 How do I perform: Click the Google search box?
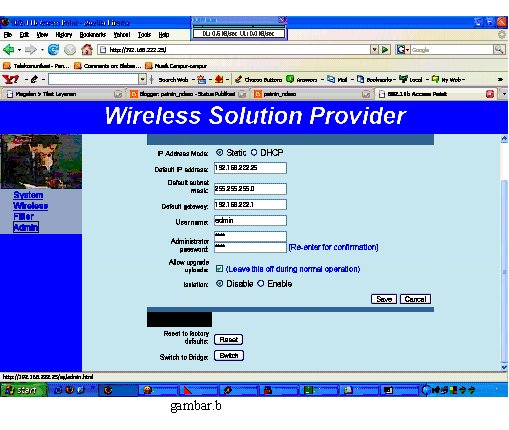452,50
